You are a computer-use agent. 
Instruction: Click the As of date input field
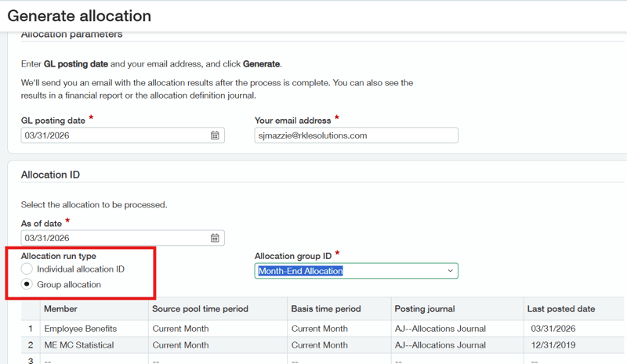[114, 238]
